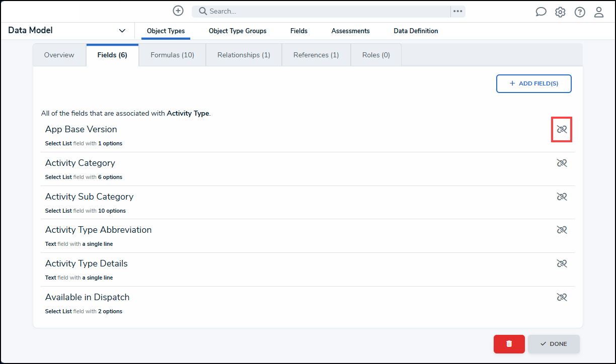Unlink the Activity Type Abbreviation field
The image size is (616, 364).
tap(562, 230)
